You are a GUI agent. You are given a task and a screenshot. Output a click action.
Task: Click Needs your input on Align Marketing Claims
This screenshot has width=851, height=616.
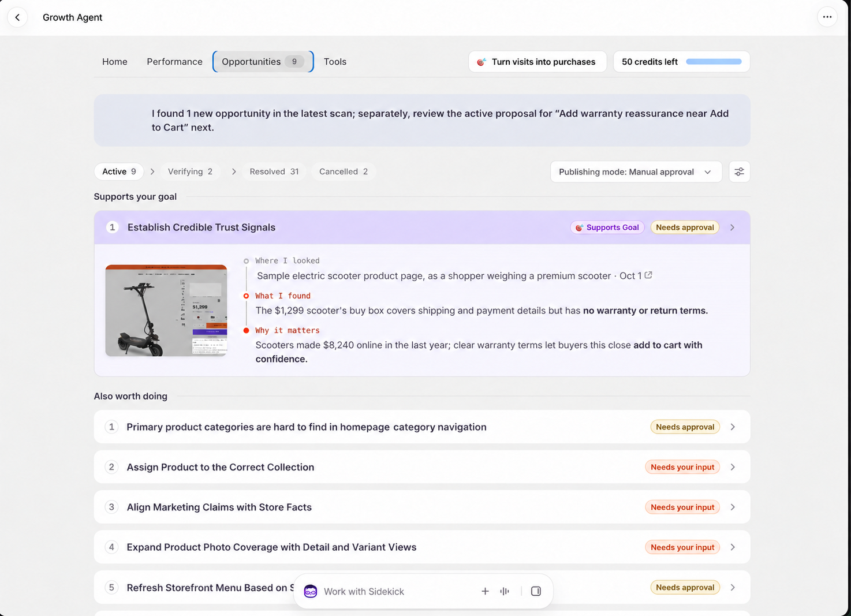pyautogui.click(x=682, y=507)
